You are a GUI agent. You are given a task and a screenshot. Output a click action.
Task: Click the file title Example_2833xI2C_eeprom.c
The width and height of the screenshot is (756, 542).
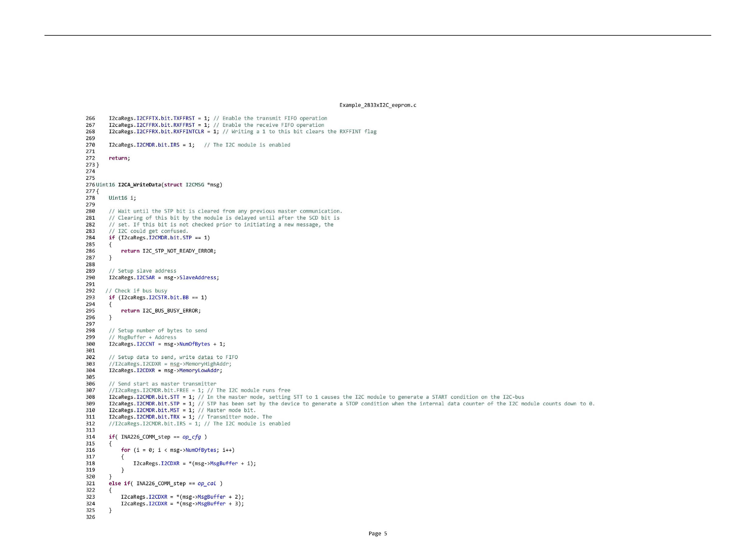click(x=378, y=105)
